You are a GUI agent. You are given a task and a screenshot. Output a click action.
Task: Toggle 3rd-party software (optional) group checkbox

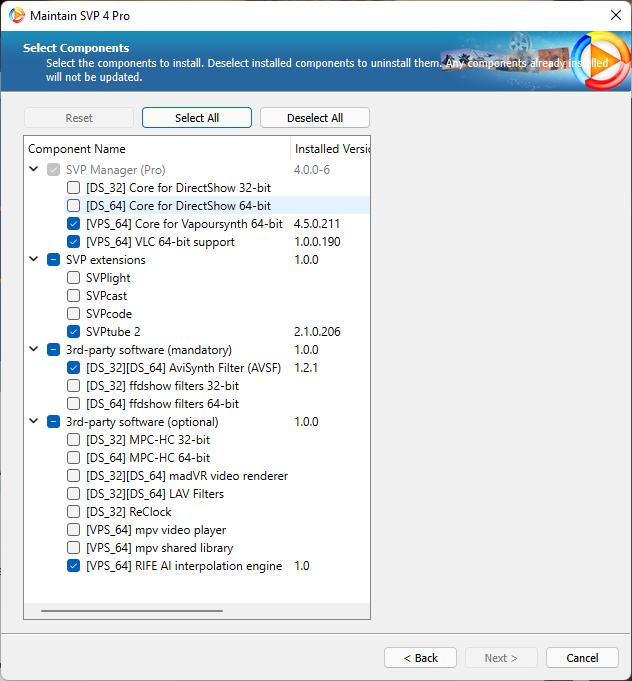tap(53, 422)
